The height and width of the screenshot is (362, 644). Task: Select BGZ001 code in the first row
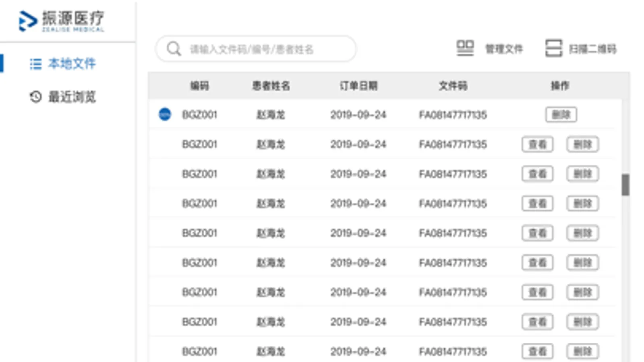click(x=199, y=115)
